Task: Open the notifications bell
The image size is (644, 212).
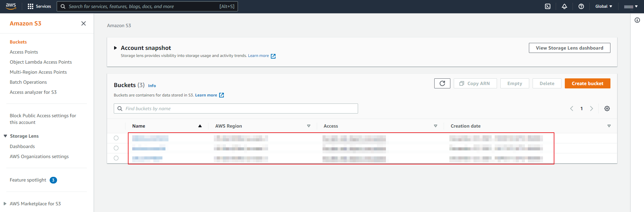Action: click(564, 6)
